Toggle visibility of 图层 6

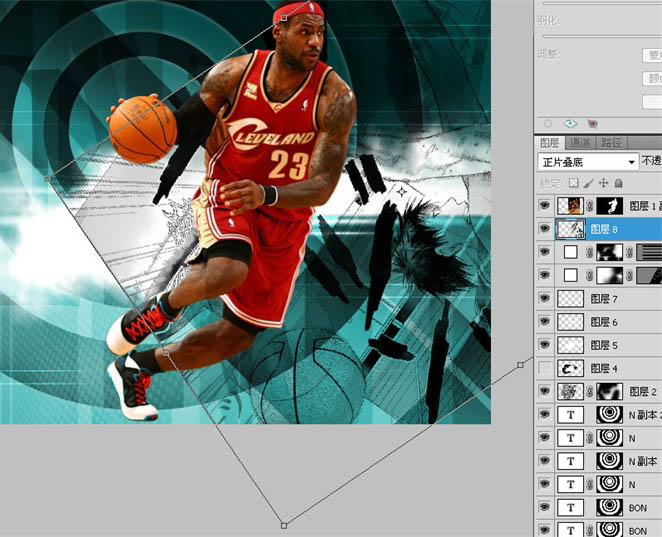545,322
